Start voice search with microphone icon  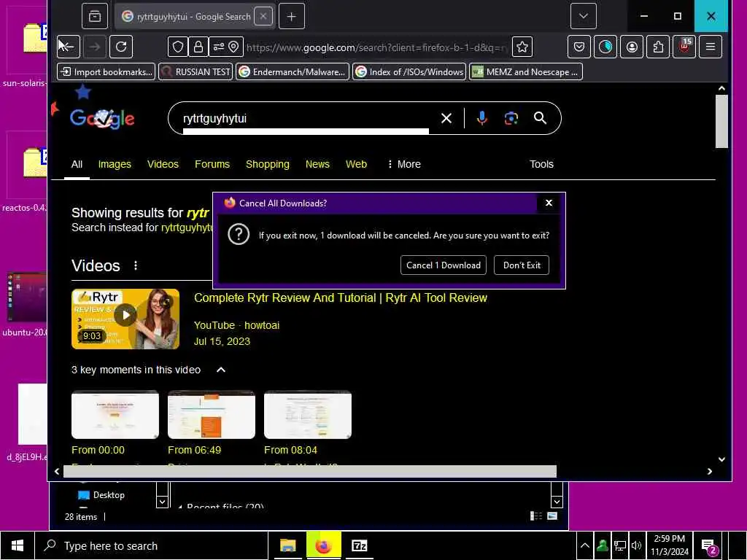[482, 118]
